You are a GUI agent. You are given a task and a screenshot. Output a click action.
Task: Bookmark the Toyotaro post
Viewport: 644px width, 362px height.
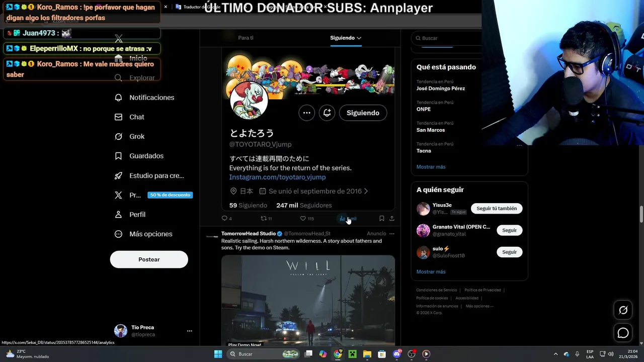coord(381,218)
